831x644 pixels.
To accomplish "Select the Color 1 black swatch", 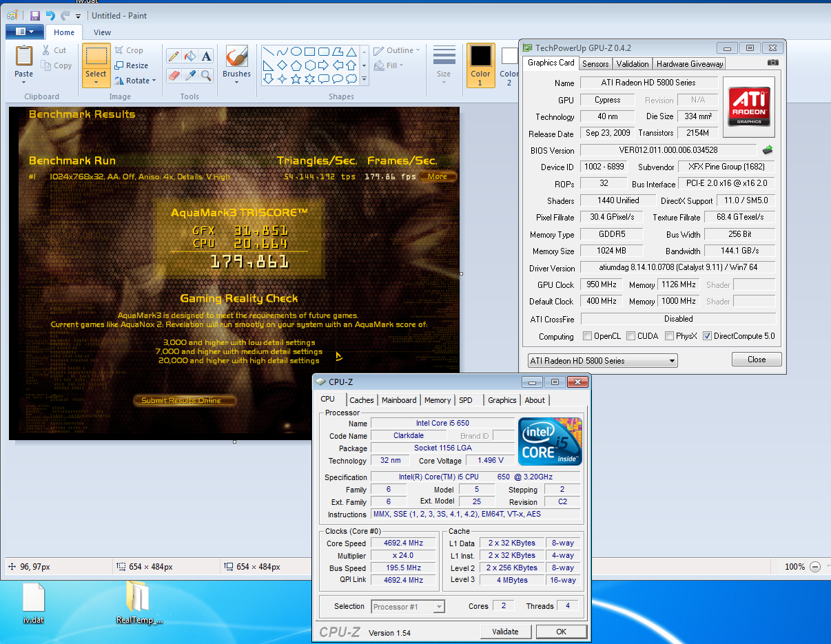I will (x=481, y=56).
